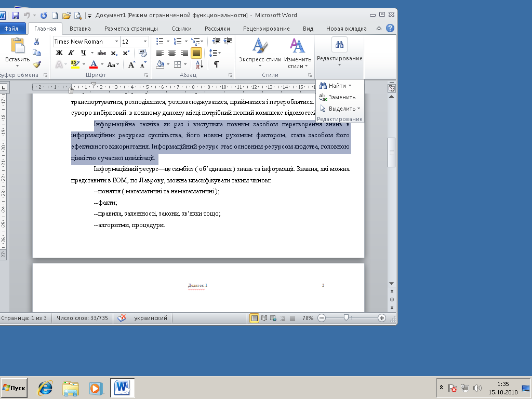Click the Open folder quick access icon
The width and height of the screenshot is (532, 399).
[x=66, y=15]
